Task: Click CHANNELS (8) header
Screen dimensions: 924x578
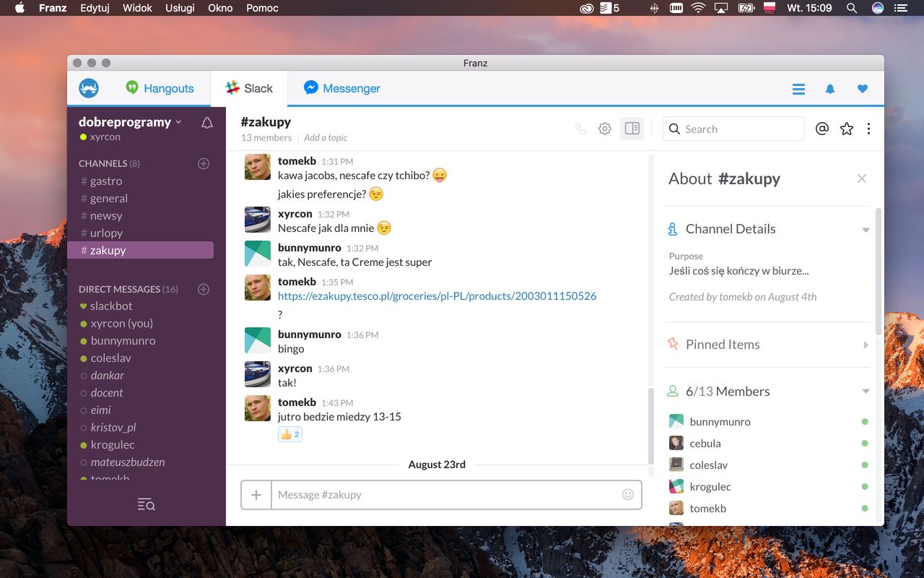Action: click(x=109, y=163)
